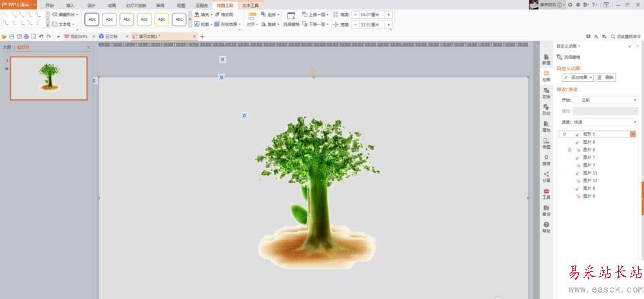
Task: Click the 删除 delete button
Action: [x=606, y=77]
